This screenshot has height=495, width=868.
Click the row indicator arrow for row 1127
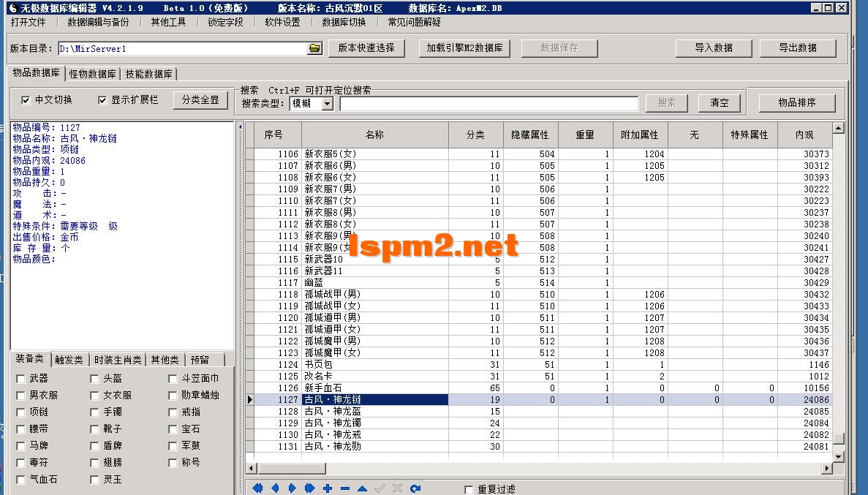pos(249,399)
